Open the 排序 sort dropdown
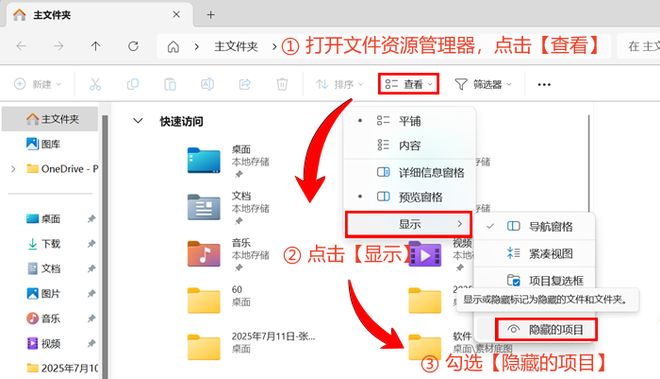Screen dimensions: 660x379 [339, 85]
